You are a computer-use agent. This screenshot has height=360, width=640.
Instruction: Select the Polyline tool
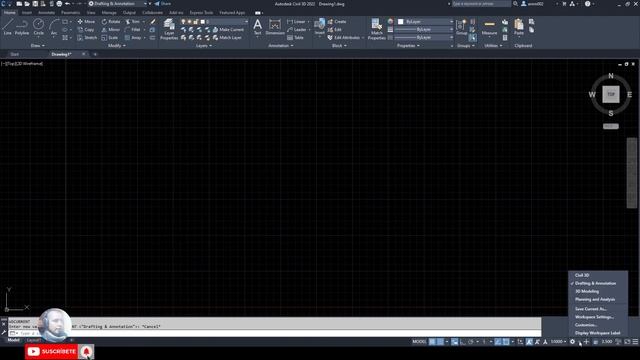click(x=22, y=27)
